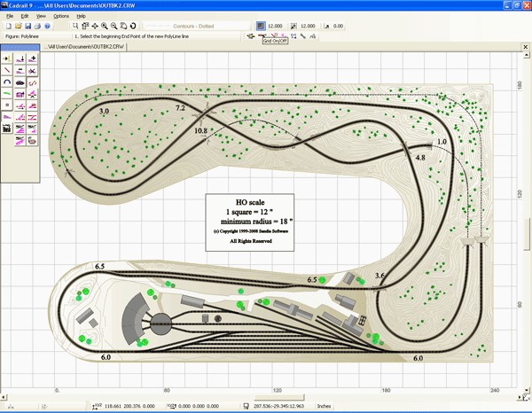Open the Options menu
Image resolution: width=532 pixels, height=413 pixels.
tap(60, 16)
